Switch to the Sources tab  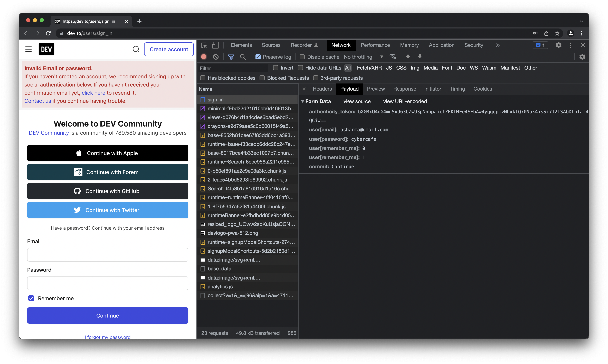click(x=271, y=45)
